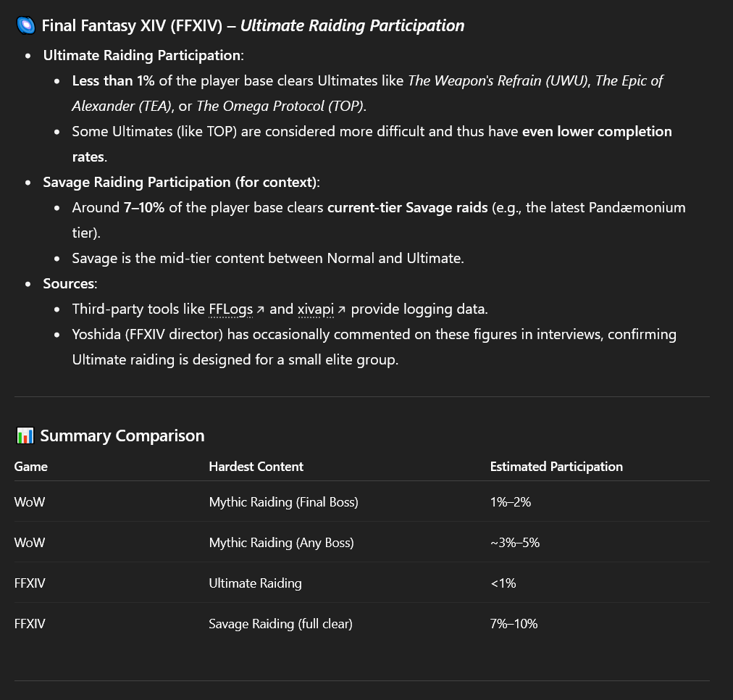Click the Mythic Raiding (Final Boss) cell
The image size is (733, 700).
click(283, 501)
